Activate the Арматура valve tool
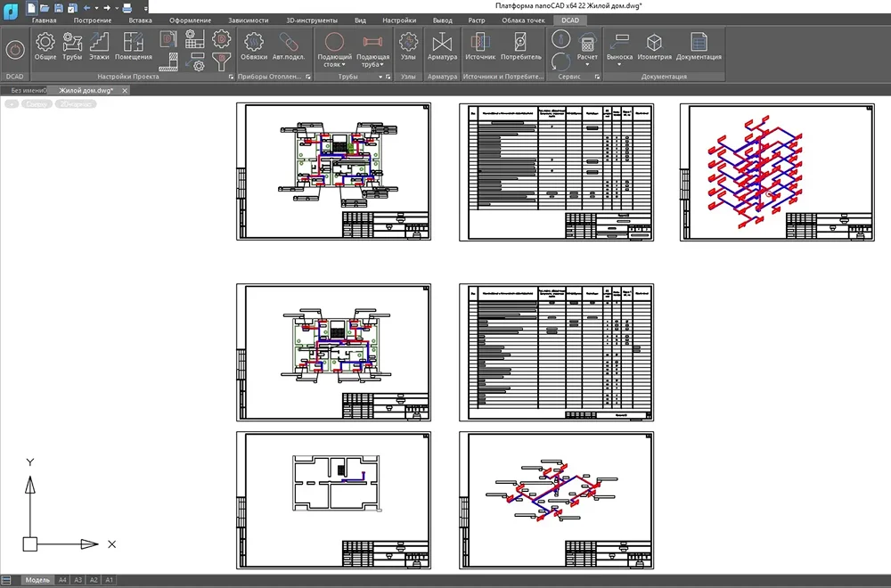The image size is (891, 588). [442, 45]
